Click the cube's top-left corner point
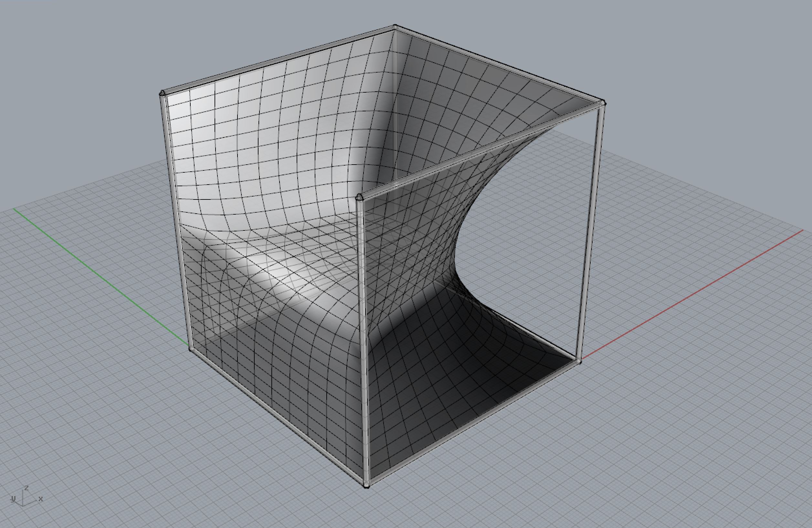This screenshot has height=528, width=812. tap(163, 93)
